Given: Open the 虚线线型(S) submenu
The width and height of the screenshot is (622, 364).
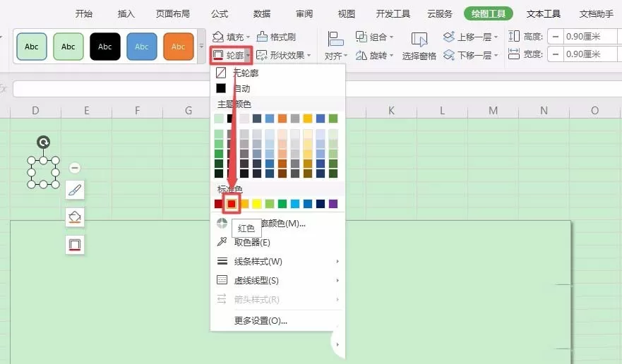Looking at the screenshot, I should tap(277, 280).
